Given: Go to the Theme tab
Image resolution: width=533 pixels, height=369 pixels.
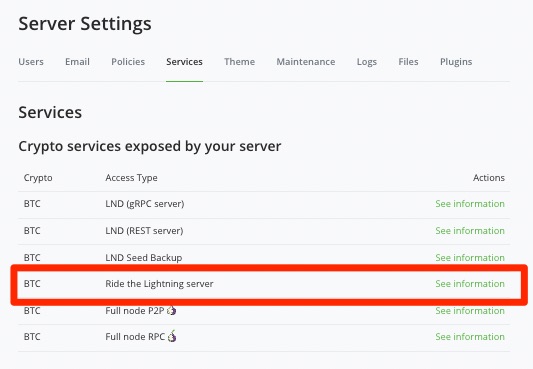Looking at the screenshot, I should 240,62.
